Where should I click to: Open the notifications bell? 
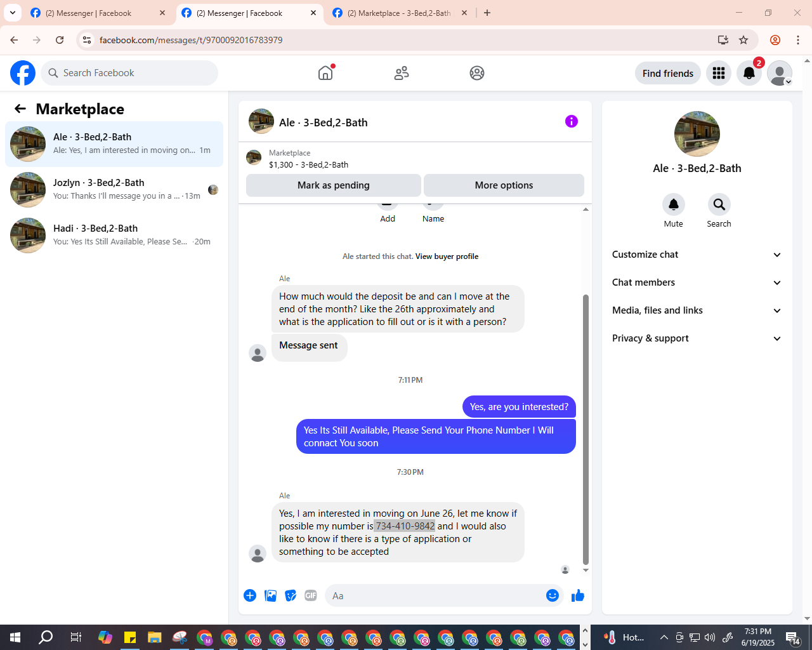coord(749,73)
